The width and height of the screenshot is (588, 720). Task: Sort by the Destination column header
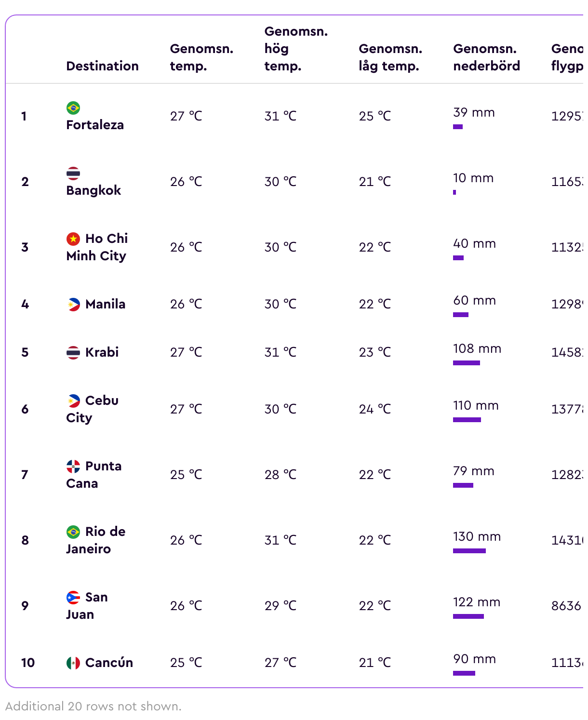(x=102, y=66)
